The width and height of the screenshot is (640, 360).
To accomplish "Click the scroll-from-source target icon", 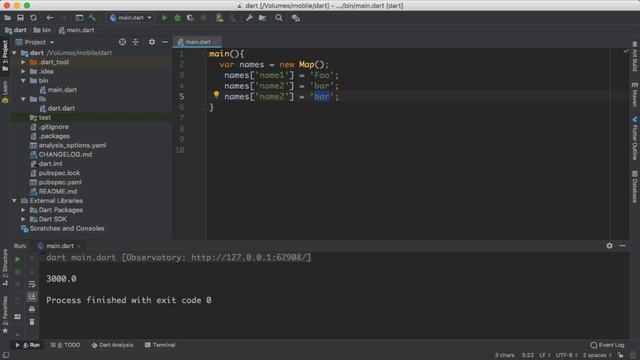I will point(122,42).
